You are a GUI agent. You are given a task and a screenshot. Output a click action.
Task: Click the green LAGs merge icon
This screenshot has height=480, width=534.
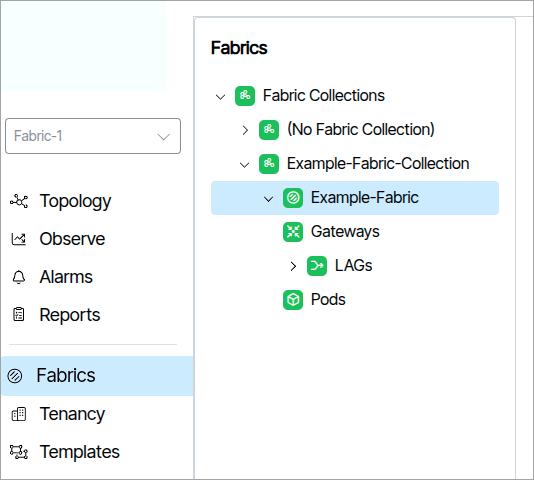click(x=317, y=266)
